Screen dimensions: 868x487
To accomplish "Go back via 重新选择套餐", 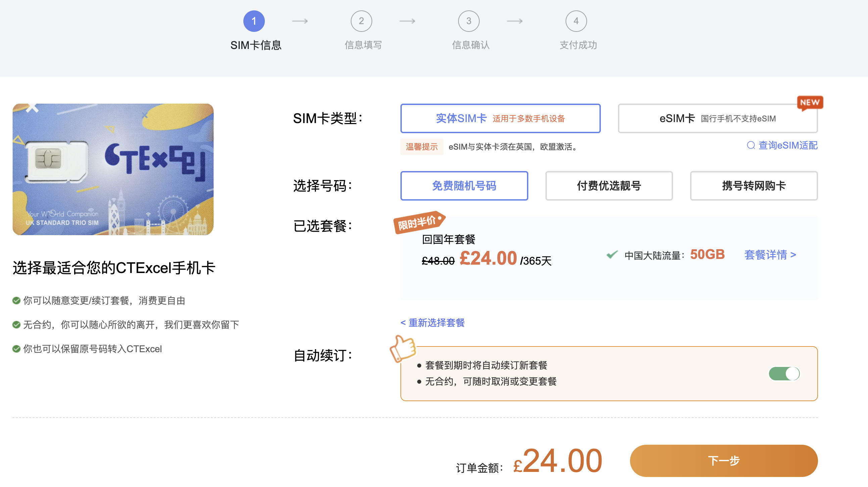I will (x=433, y=323).
